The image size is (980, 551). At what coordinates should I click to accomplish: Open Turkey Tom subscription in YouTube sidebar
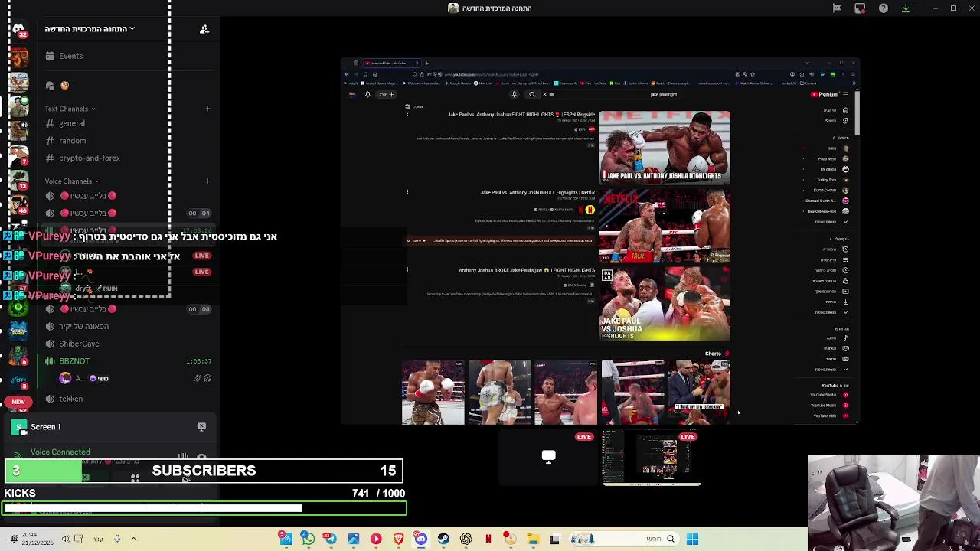click(x=831, y=180)
